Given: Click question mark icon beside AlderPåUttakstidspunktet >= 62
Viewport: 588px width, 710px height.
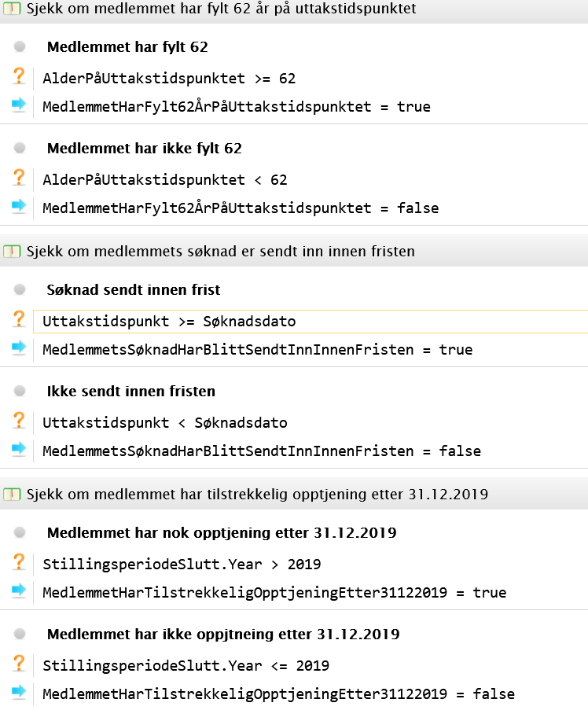Looking at the screenshot, I should pyautogui.click(x=19, y=76).
